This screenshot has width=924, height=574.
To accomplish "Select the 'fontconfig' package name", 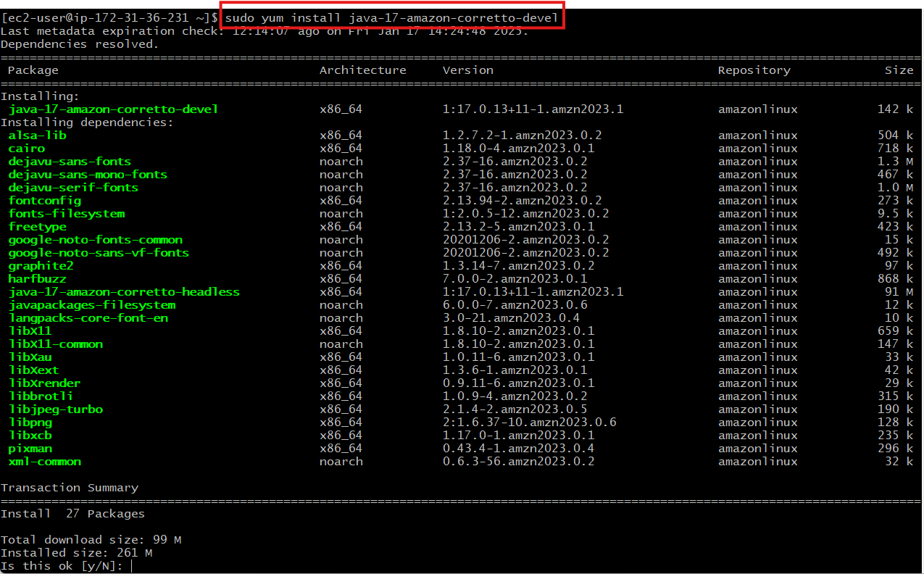I will coord(44,201).
